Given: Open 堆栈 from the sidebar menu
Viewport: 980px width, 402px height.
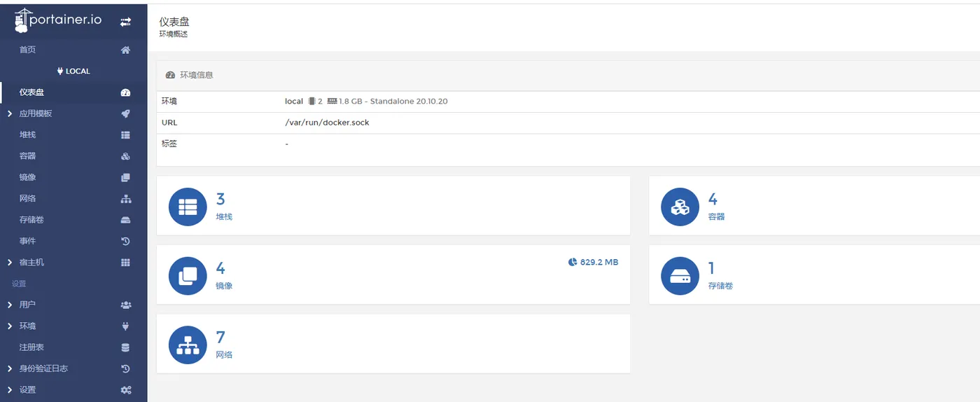Looking at the screenshot, I should (x=27, y=135).
